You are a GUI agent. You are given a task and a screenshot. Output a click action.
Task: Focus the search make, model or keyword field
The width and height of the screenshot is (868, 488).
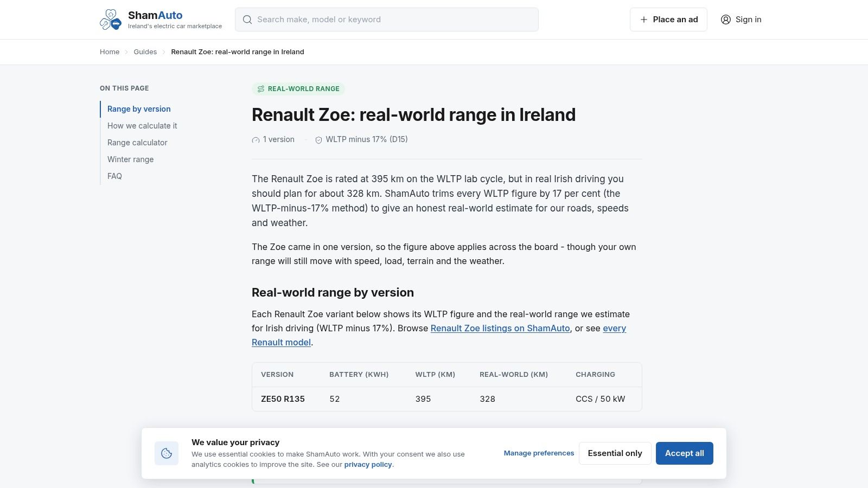(387, 20)
